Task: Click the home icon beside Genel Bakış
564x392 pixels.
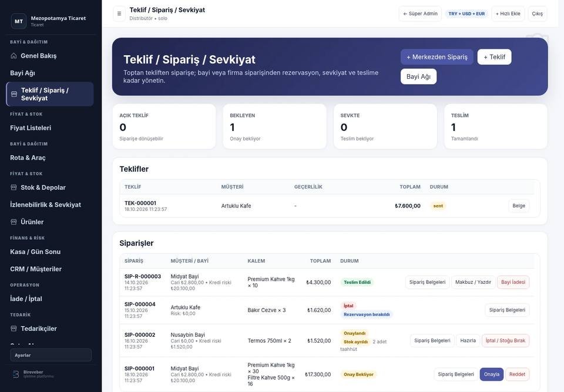Action: click(x=14, y=56)
